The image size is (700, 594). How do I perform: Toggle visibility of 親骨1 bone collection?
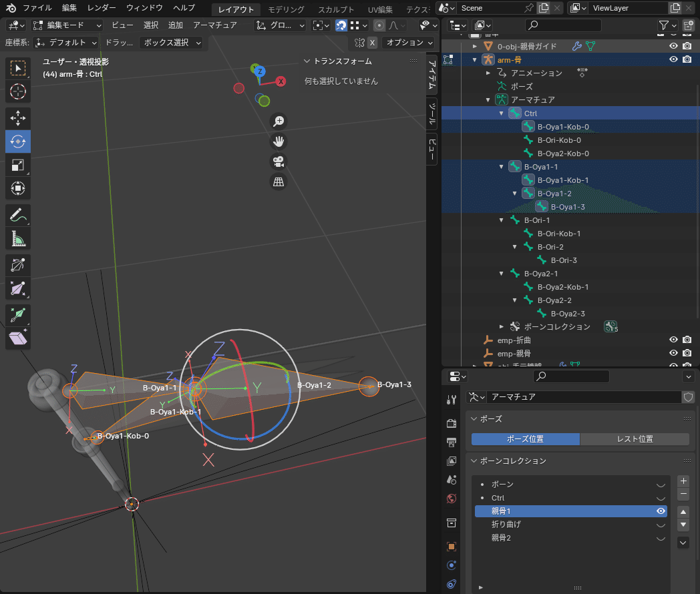tap(661, 511)
